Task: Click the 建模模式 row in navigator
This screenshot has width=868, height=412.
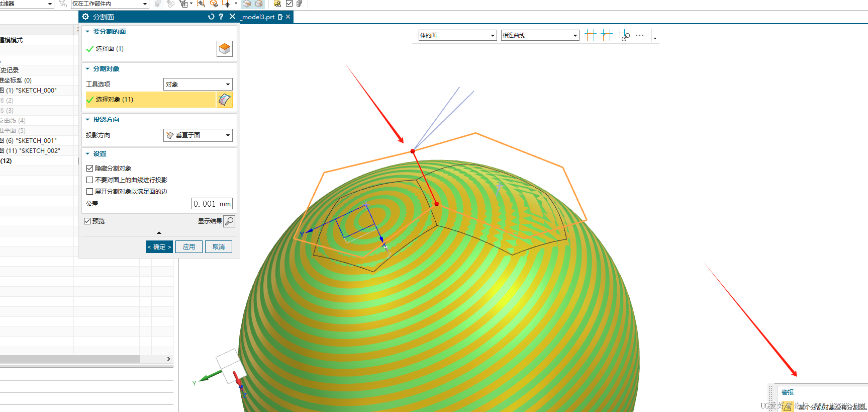Action: click(x=11, y=40)
